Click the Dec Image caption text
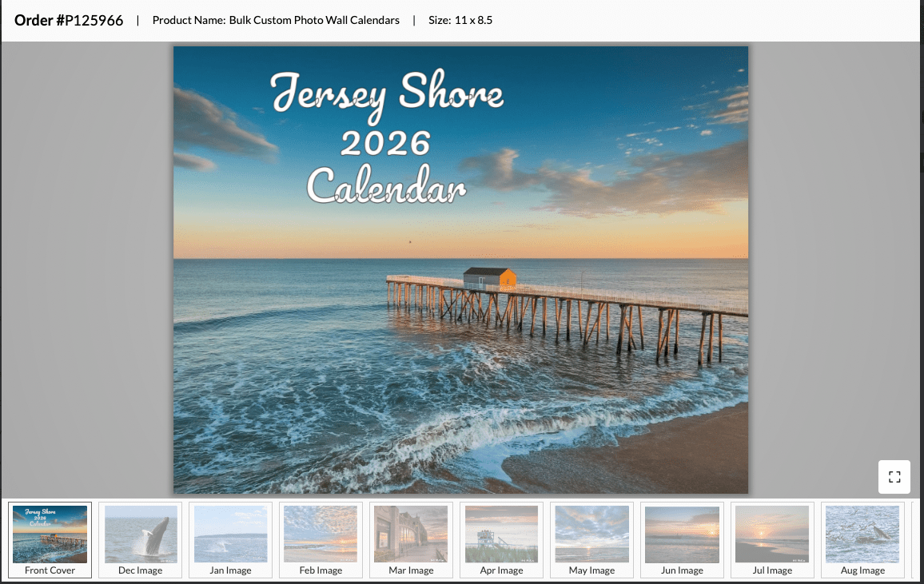 click(x=140, y=570)
